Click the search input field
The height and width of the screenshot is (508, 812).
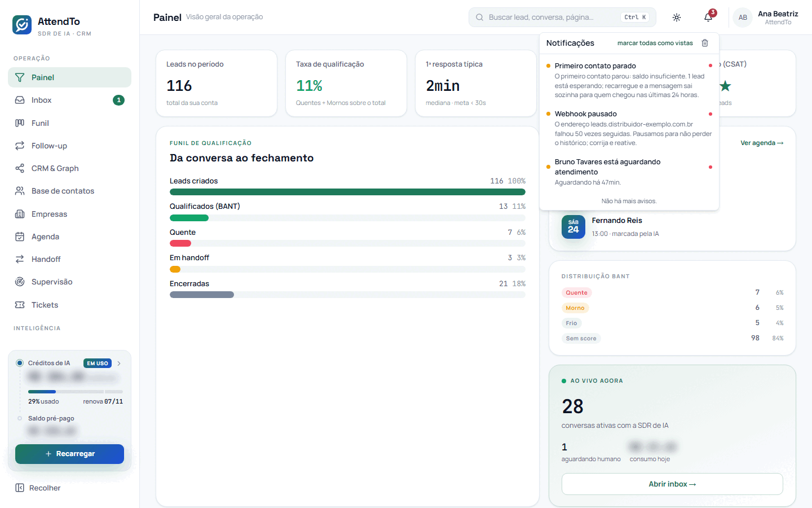pos(562,17)
